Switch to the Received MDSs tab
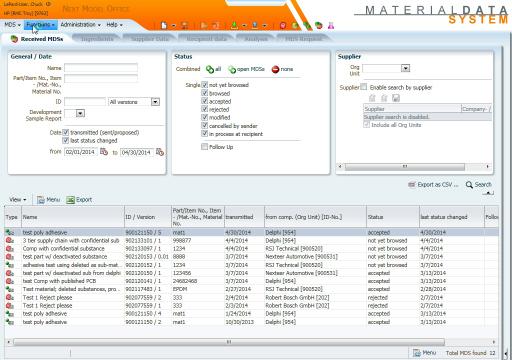The height and width of the screenshot is (360, 512). point(37,39)
